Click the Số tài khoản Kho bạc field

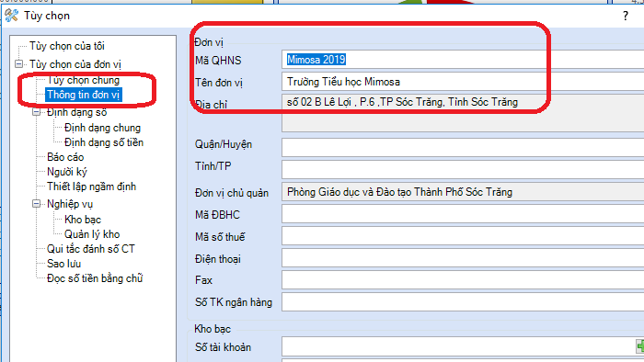click(x=458, y=346)
